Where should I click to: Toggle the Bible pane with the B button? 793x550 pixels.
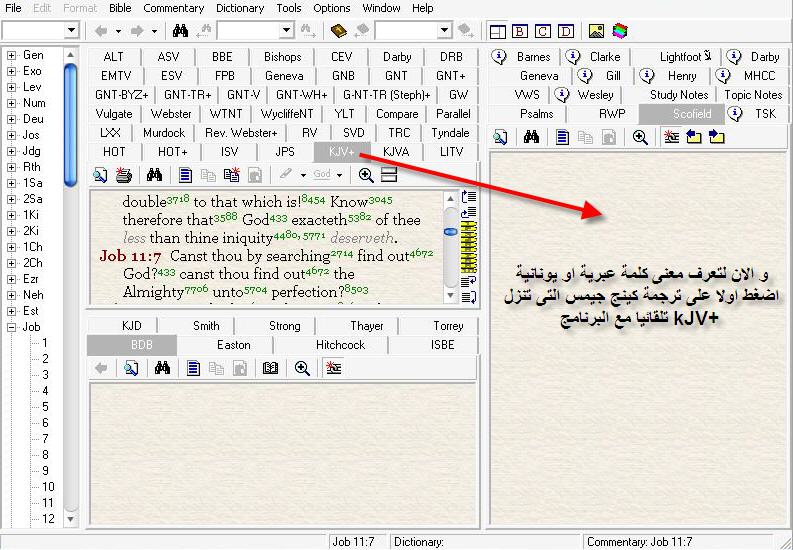coord(519,31)
